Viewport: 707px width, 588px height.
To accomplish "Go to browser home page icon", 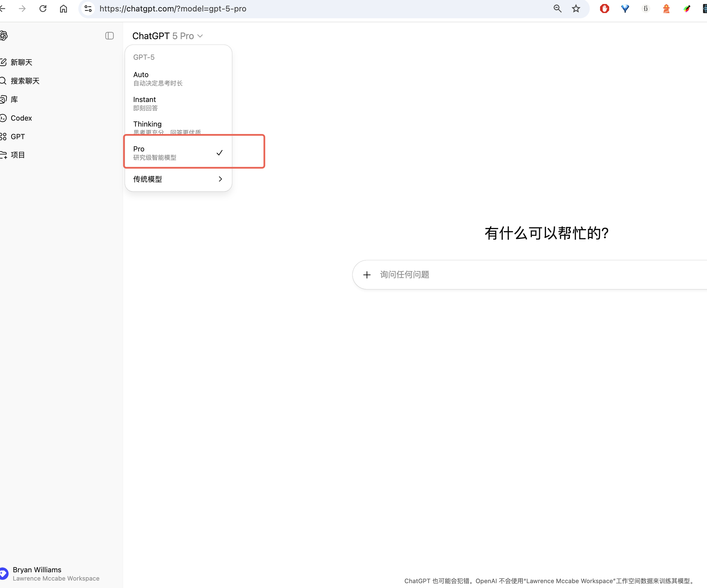I will 63,8.
